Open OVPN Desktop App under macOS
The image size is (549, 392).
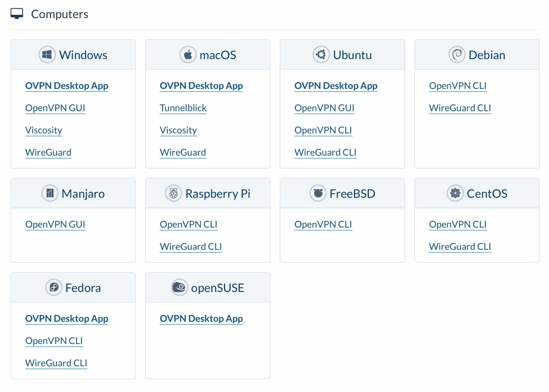tap(201, 86)
